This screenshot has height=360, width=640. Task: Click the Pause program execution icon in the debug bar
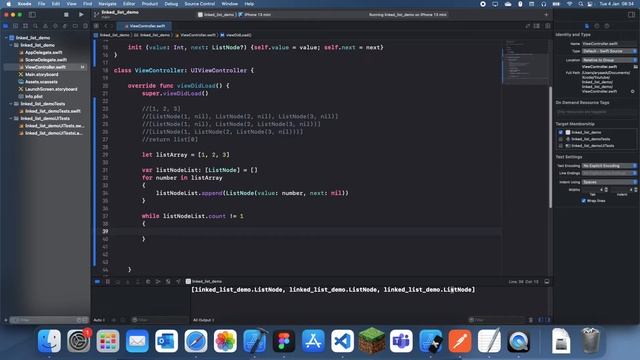(x=108, y=281)
